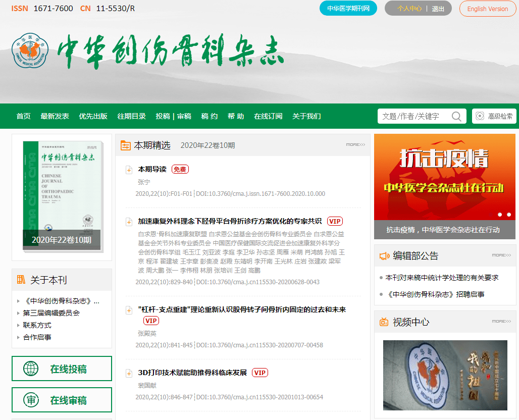This screenshot has width=519, height=420.
Task: Click MORE>>> beside 编辑部公告
Action: point(501,256)
